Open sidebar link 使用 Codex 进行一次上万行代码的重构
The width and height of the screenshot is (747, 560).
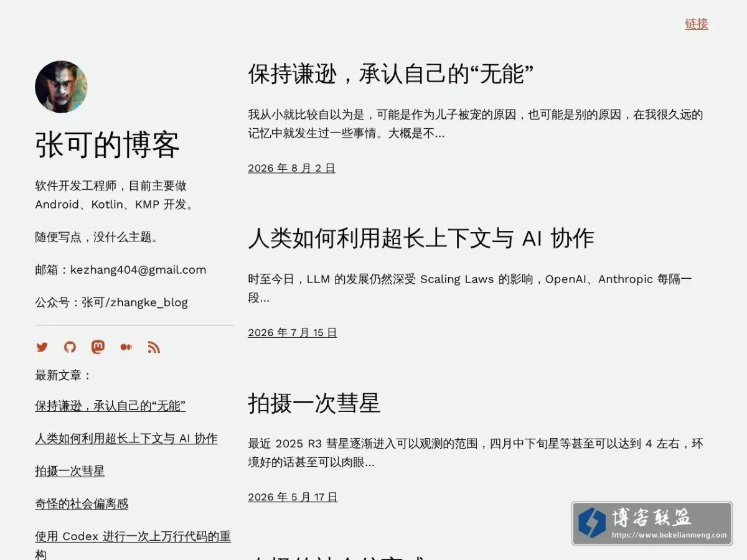click(x=133, y=544)
